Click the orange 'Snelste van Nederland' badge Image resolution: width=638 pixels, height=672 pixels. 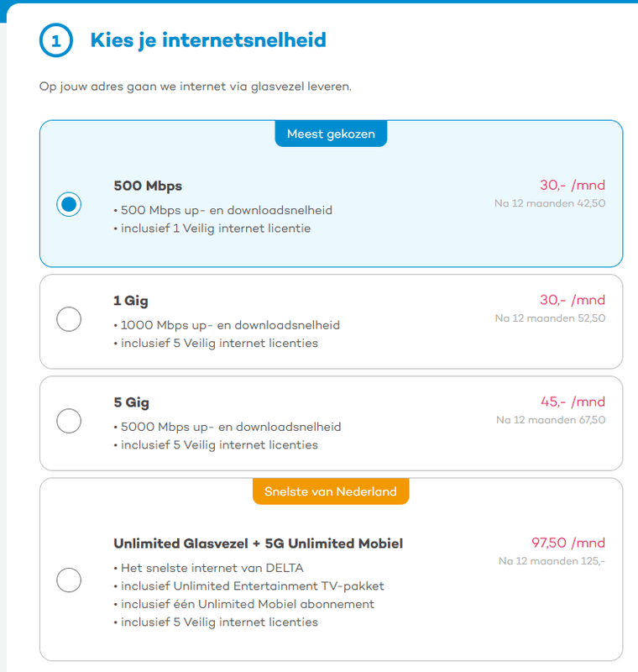pos(330,491)
